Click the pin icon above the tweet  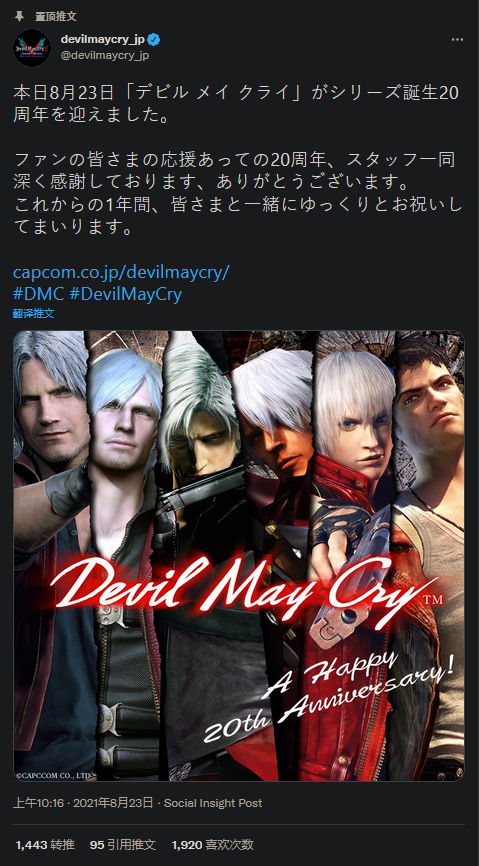click(x=19, y=16)
